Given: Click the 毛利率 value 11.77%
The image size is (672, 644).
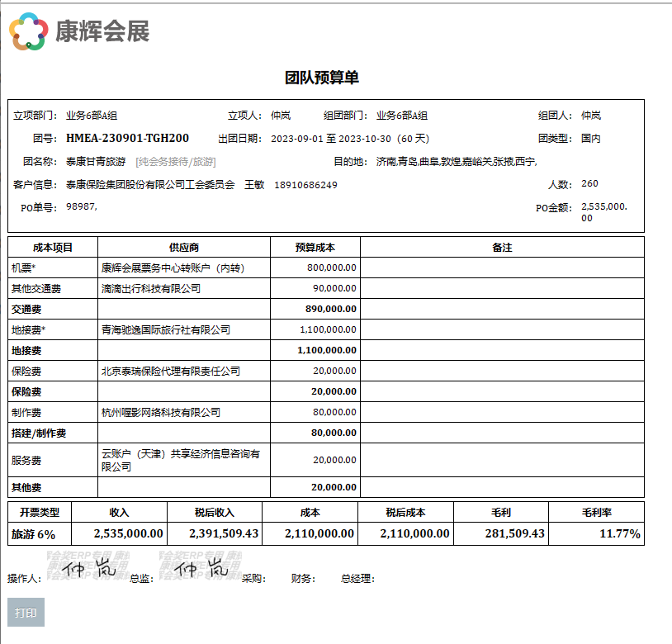Looking at the screenshot, I should point(619,533).
